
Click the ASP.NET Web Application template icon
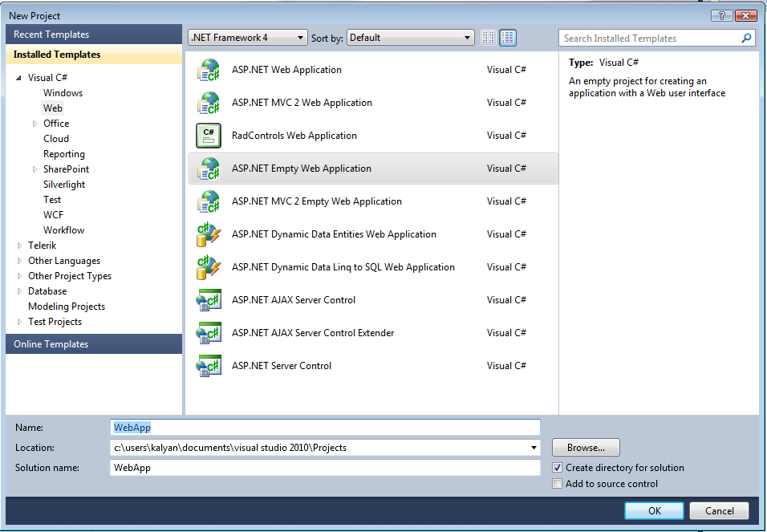click(x=209, y=70)
